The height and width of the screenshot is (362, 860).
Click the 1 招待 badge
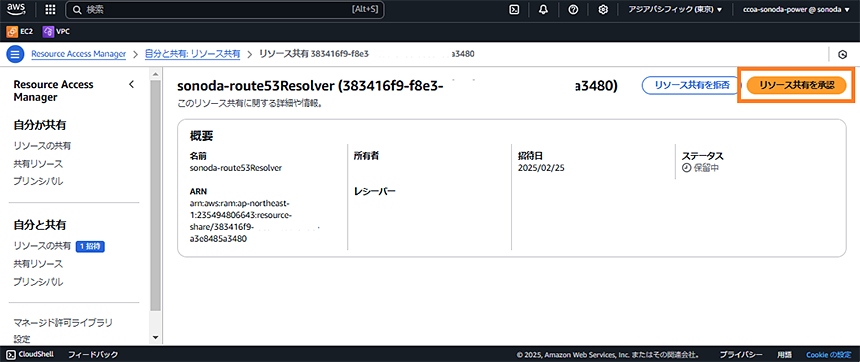click(x=90, y=247)
